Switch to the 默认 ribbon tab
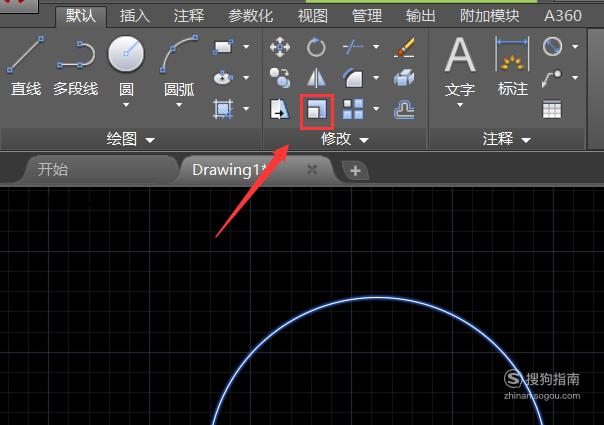This screenshot has width=604, height=425. [x=81, y=16]
